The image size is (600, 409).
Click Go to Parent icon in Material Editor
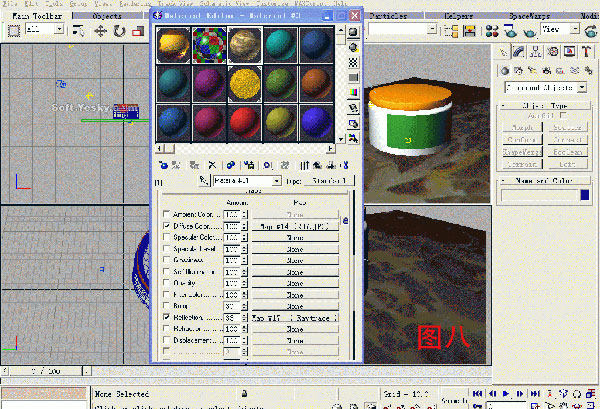tap(317, 165)
